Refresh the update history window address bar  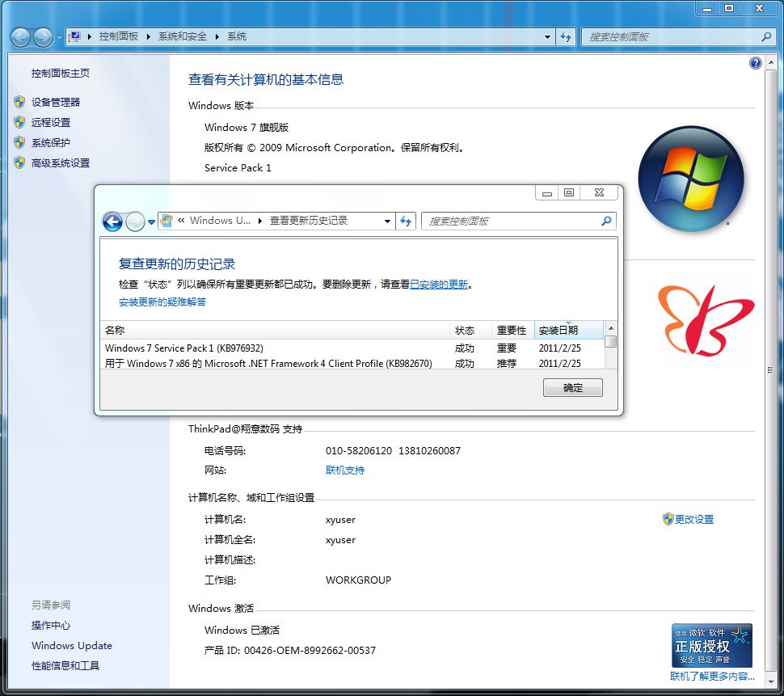[x=406, y=221]
